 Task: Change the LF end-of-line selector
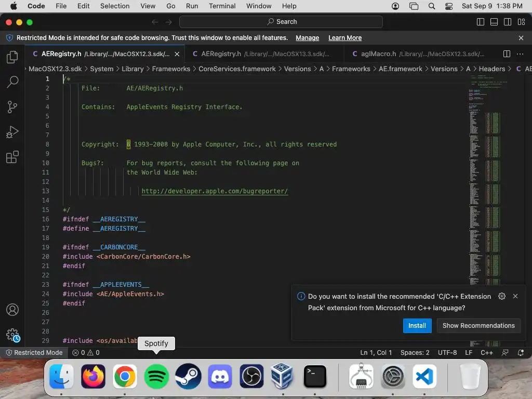469,353
